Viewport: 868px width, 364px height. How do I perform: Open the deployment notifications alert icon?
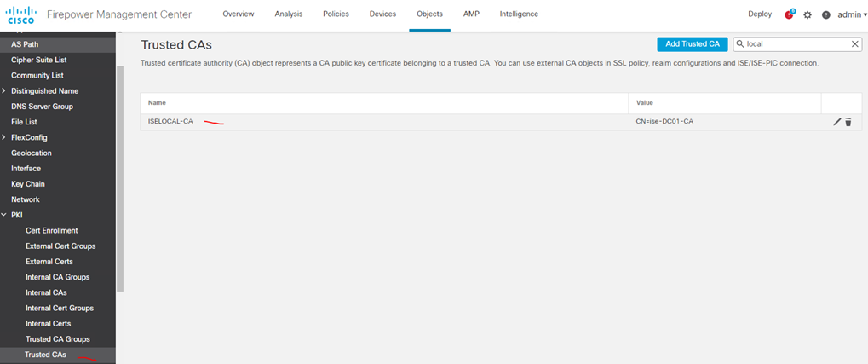[790, 14]
